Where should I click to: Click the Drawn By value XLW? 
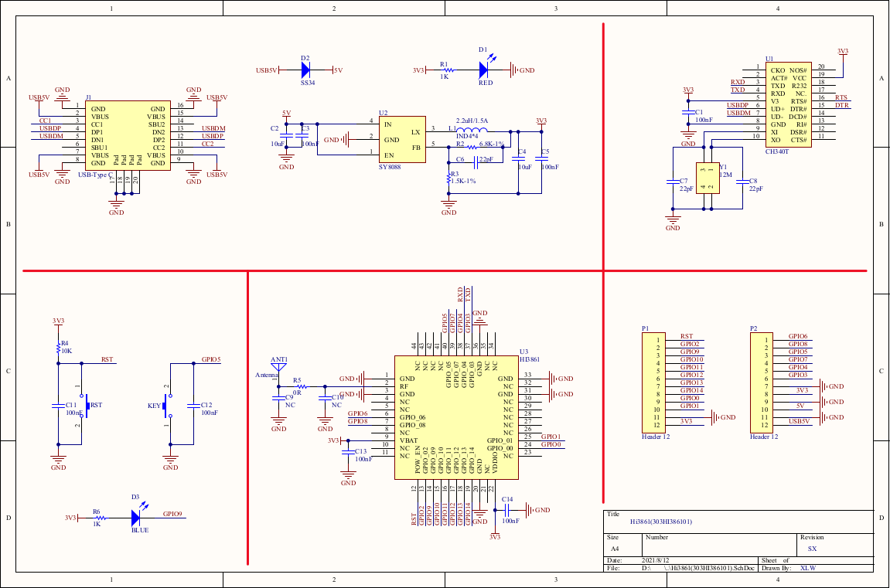(808, 568)
